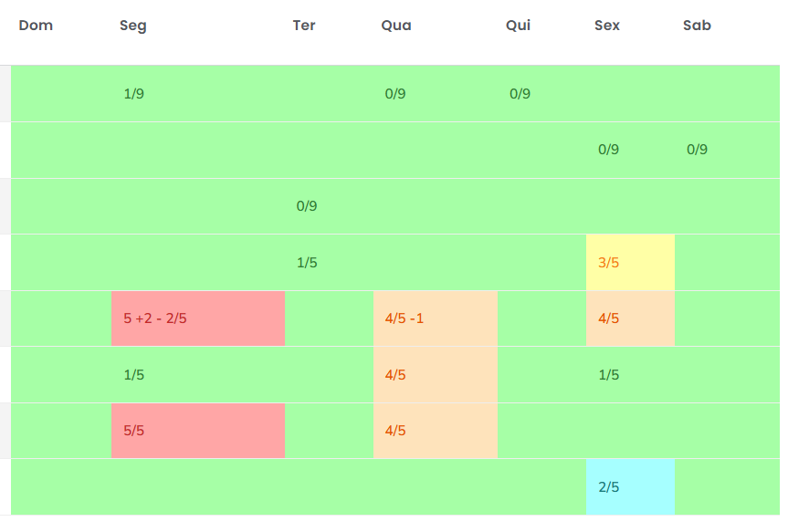The width and height of the screenshot is (788, 532).
Task: Click the Qui column header
Action: [518, 26]
